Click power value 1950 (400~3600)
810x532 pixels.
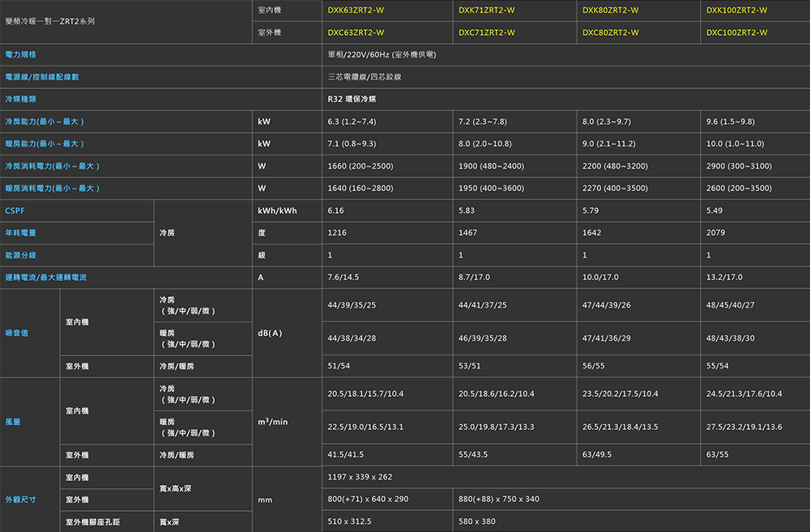[x=491, y=189]
